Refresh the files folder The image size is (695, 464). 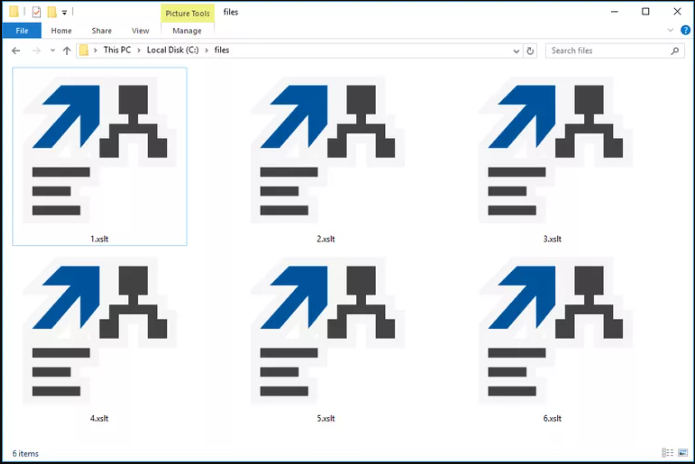point(530,51)
